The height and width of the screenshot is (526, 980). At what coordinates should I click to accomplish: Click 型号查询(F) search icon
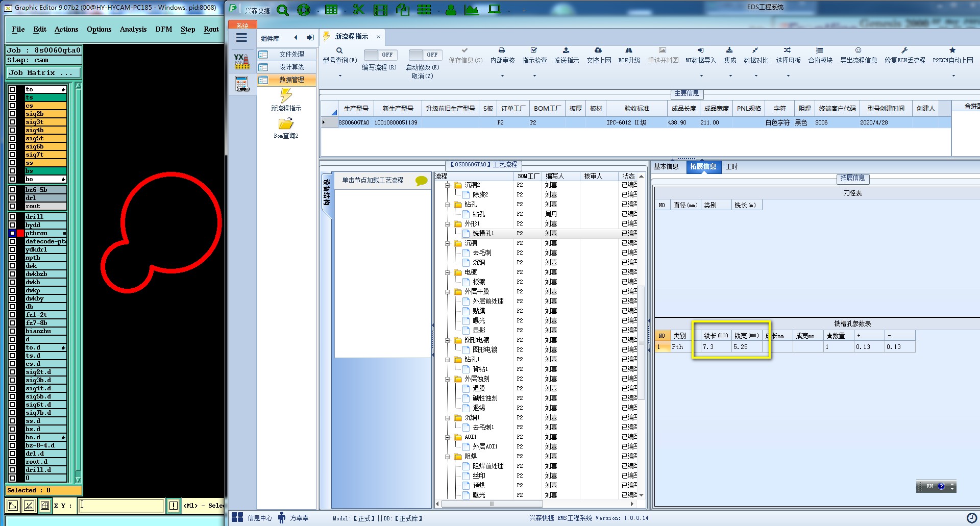pyautogui.click(x=339, y=51)
